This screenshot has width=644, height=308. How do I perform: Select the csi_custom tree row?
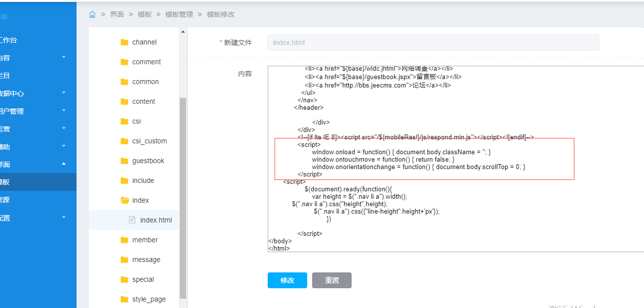point(134,141)
